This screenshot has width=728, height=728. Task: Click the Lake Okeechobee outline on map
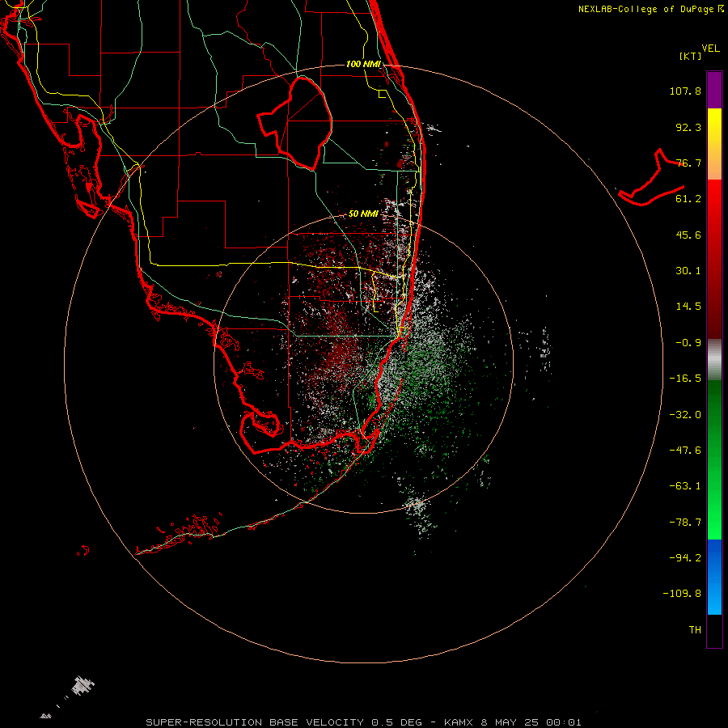click(x=295, y=123)
